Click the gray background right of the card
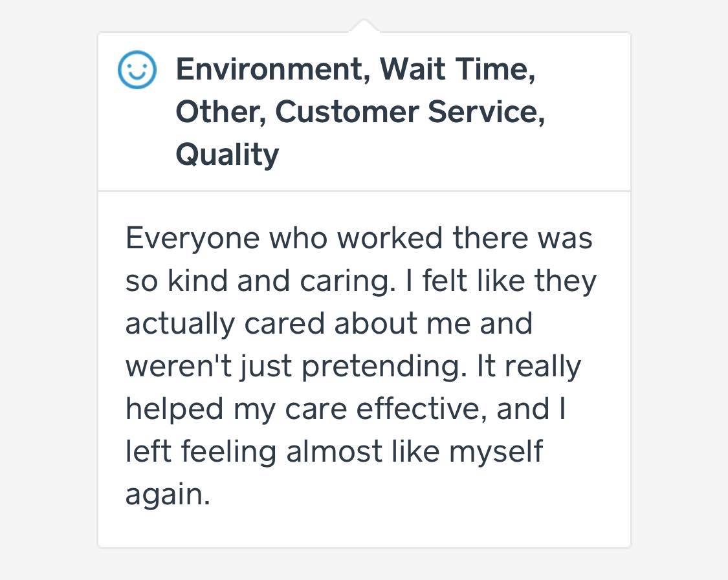Screen dimensions: 728x580 pyautogui.click(x=679, y=291)
